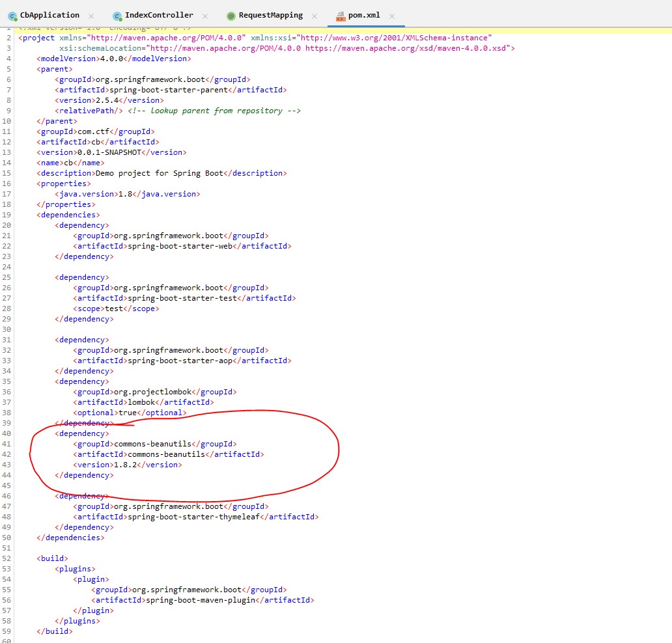Viewport: 672px width, 643px height.
Task: Click the 'lookup parent from repository' comment
Action: (x=214, y=111)
